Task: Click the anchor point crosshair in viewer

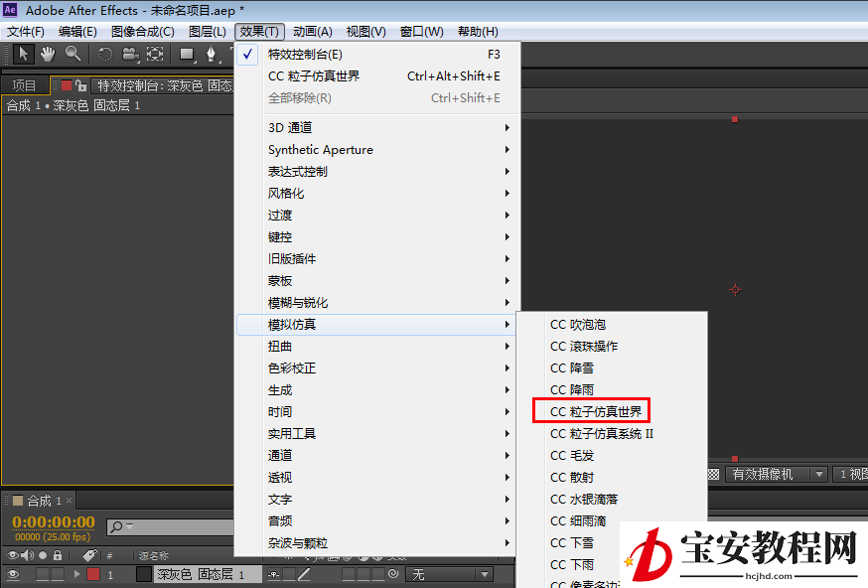Action: click(735, 290)
